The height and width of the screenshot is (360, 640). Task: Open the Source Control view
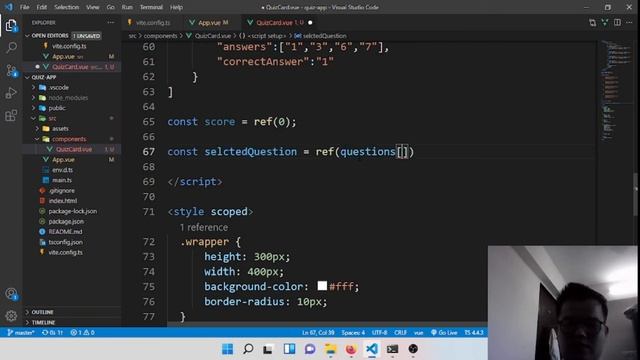coord(11,70)
